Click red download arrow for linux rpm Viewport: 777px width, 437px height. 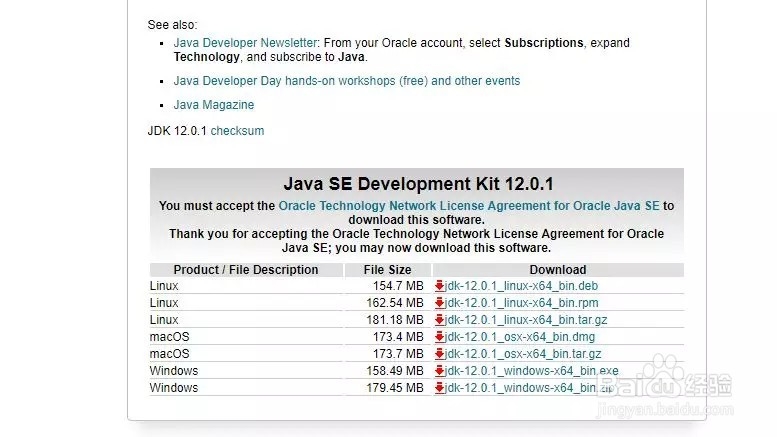[439, 303]
